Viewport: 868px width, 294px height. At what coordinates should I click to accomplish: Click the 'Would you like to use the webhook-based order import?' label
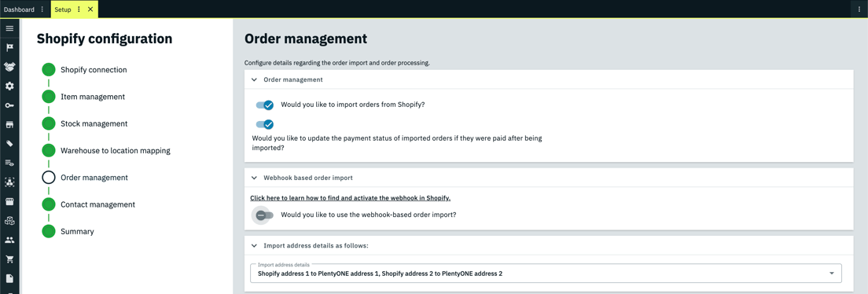369,215
